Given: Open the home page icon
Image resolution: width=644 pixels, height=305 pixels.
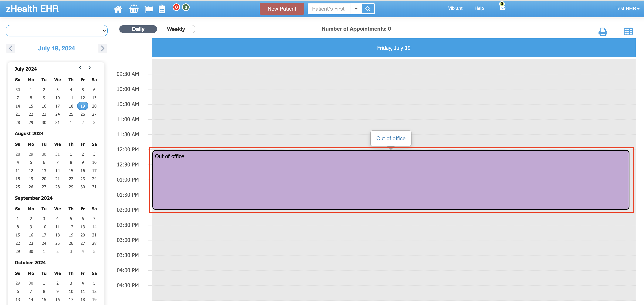Looking at the screenshot, I should (x=118, y=9).
